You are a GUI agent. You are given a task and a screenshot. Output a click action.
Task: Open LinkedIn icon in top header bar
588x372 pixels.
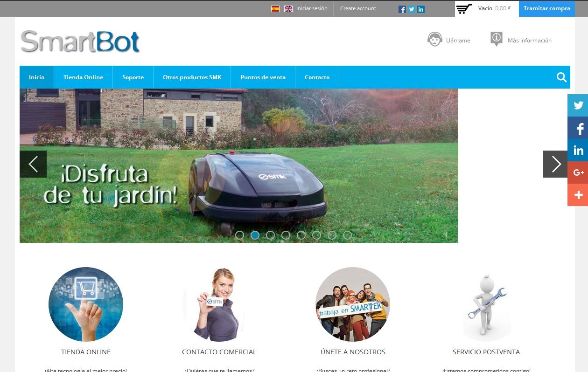point(421,9)
